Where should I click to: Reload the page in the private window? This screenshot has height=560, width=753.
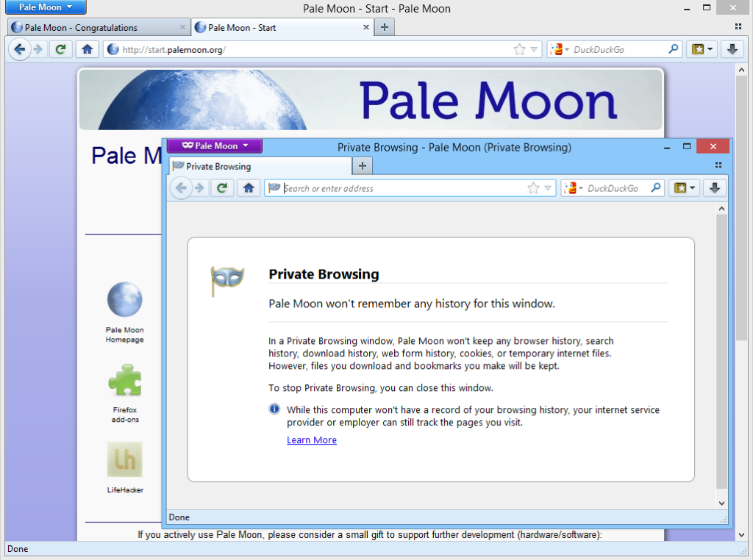(222, 187)
